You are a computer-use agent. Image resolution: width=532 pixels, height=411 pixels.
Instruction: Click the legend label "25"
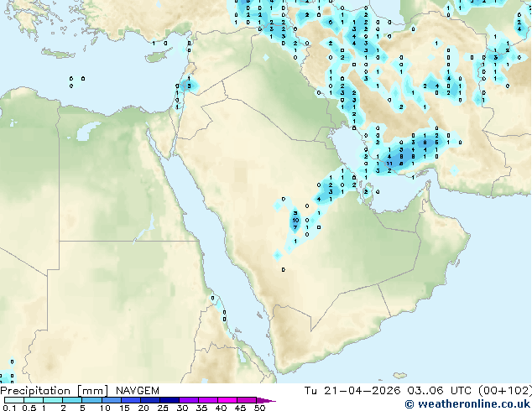pos(163,408)
